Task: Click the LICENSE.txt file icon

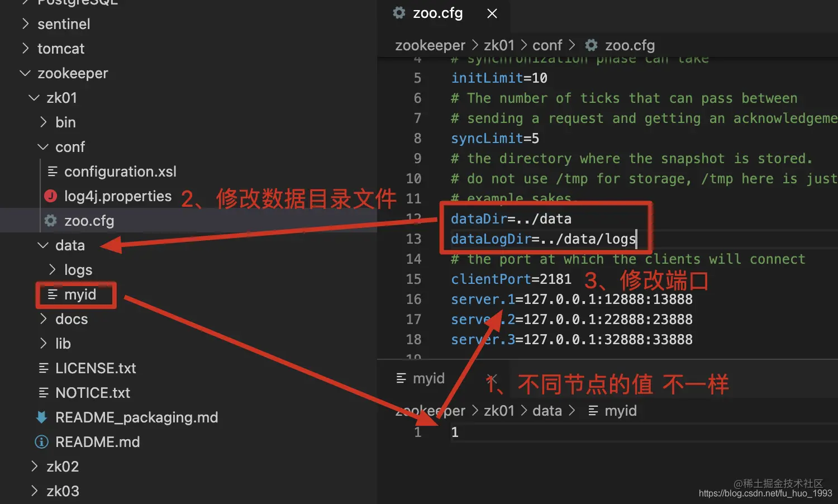Action: coord(44,368)
